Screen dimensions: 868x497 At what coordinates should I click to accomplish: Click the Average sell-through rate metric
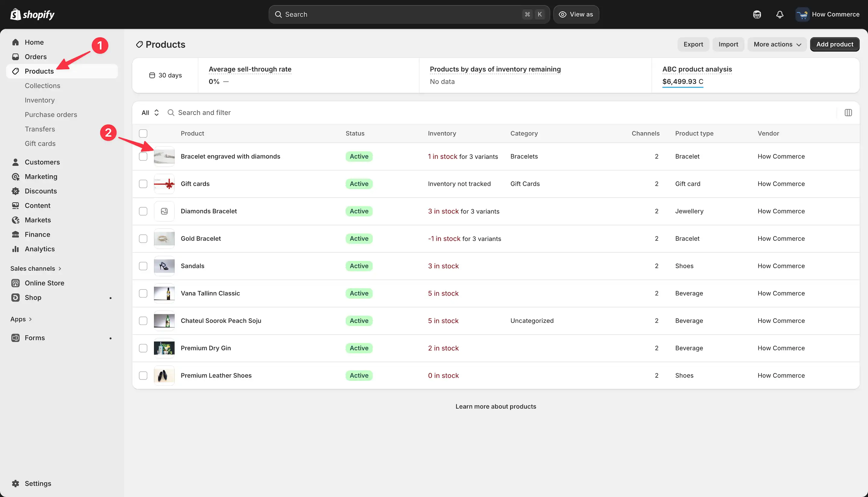click(x=250, y=69)
